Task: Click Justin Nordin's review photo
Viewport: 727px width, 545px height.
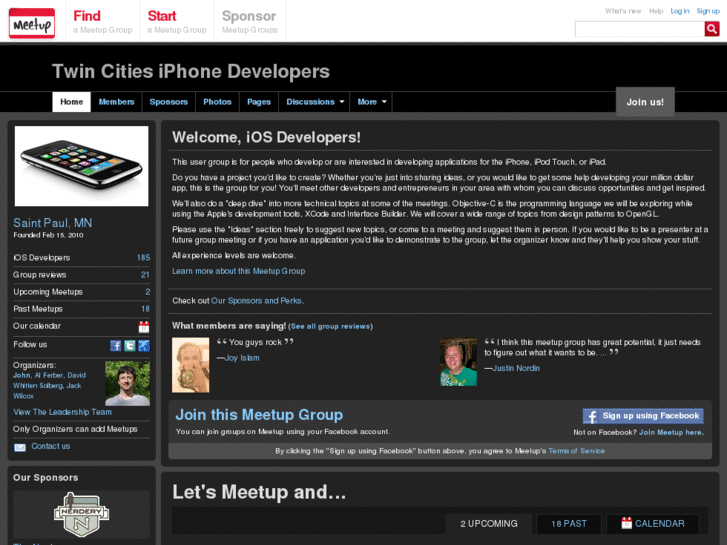Action: [x=458, y=362]
